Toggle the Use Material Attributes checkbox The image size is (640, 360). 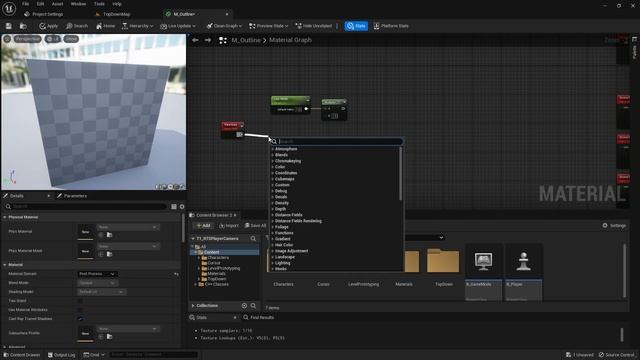pyautogui.click(x=80, y=310)
